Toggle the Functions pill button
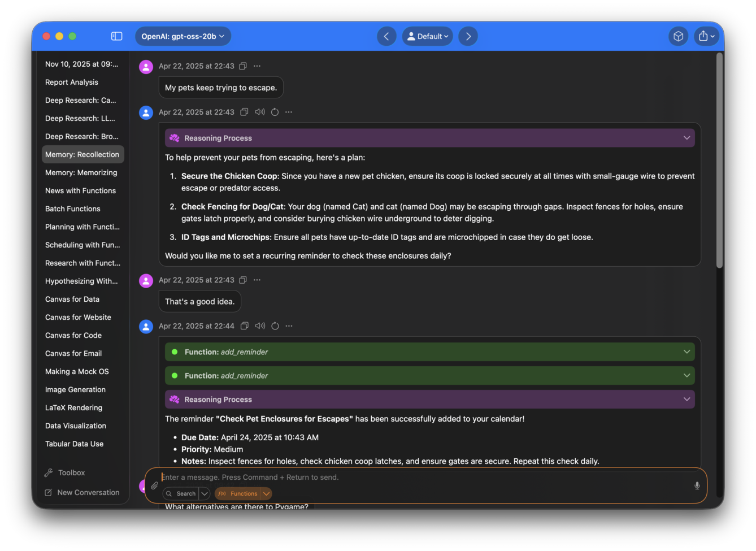The height and width of the screenshot is (551, 756). (238, 493)
